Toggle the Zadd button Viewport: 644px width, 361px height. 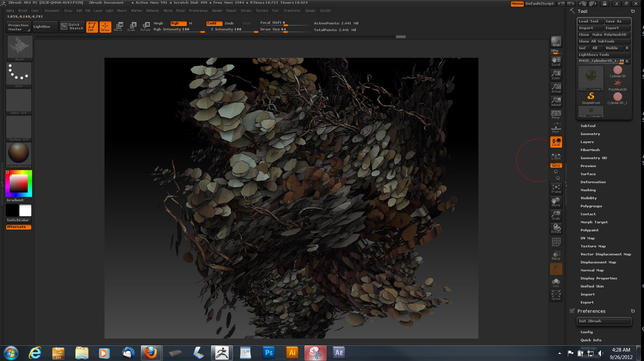(214, 23)
